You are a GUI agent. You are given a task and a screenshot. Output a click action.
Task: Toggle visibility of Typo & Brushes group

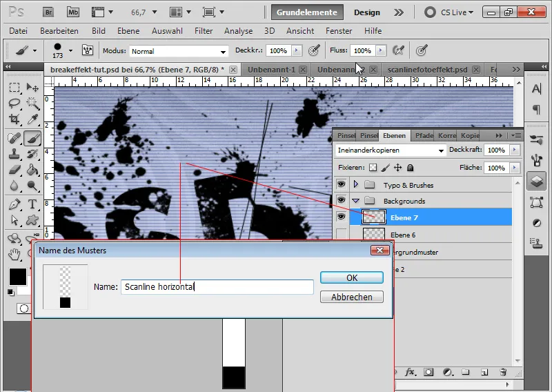341,184
